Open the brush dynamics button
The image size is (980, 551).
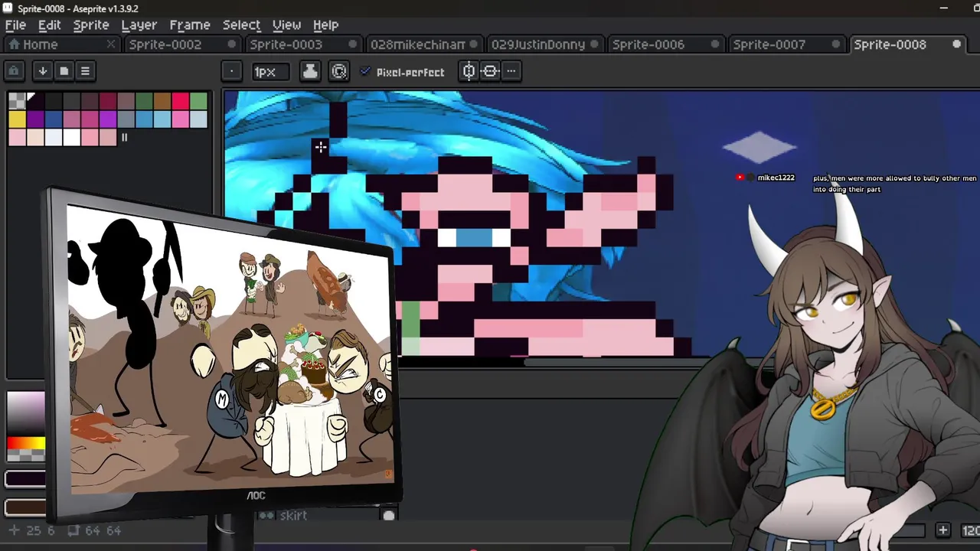coord(339,71)
